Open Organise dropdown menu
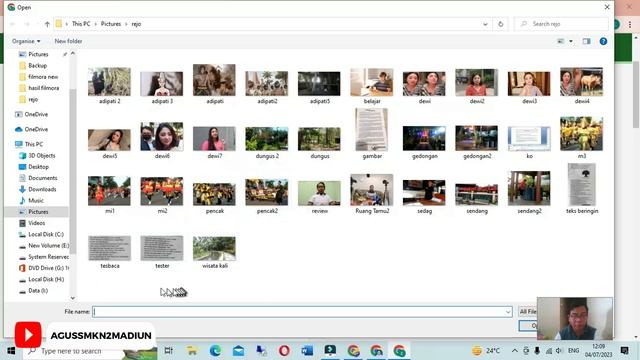 coord(26,41)
